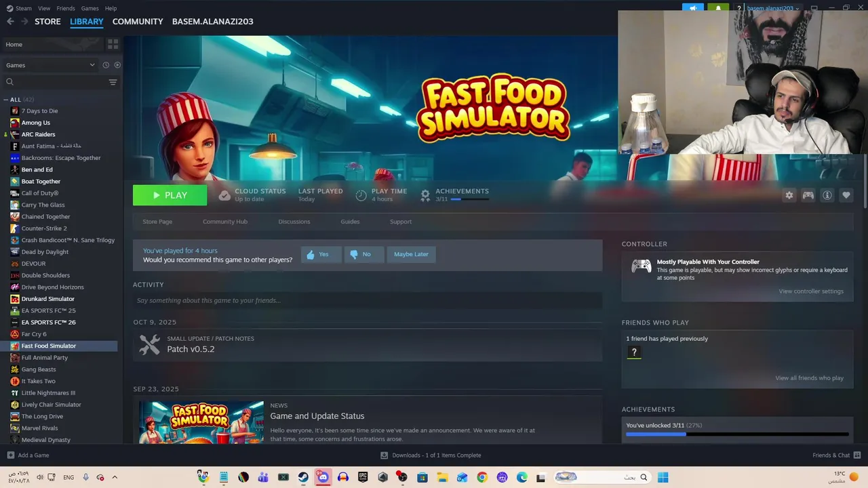Open game settings gear icon

coord(789,195)
